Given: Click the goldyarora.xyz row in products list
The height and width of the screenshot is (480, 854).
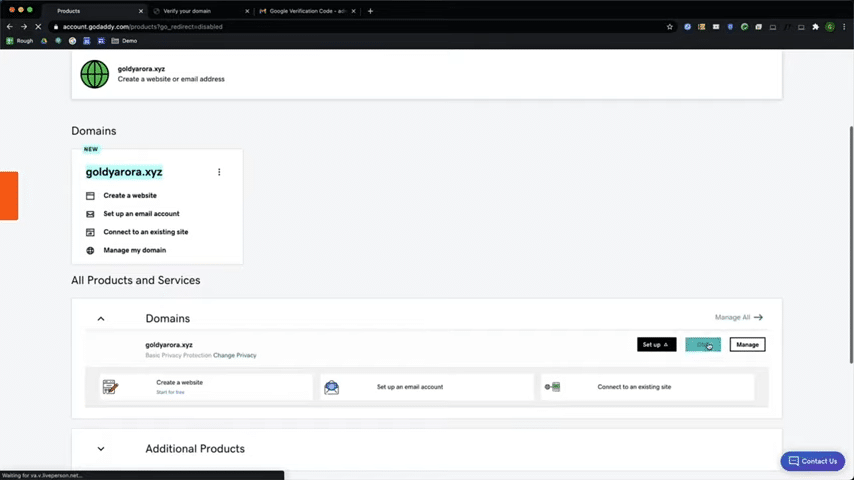Looking at the screenshot, I should [426, 349].
